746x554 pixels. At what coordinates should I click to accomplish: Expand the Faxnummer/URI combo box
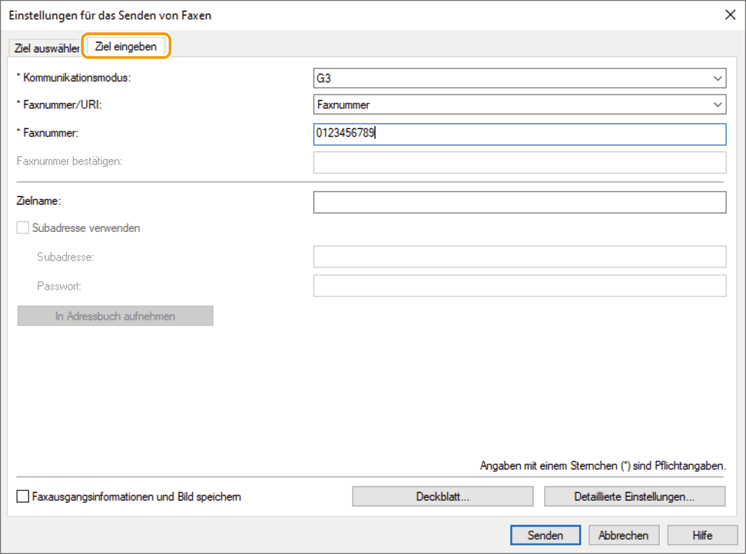pyautogui.click(x=519, y=104)
